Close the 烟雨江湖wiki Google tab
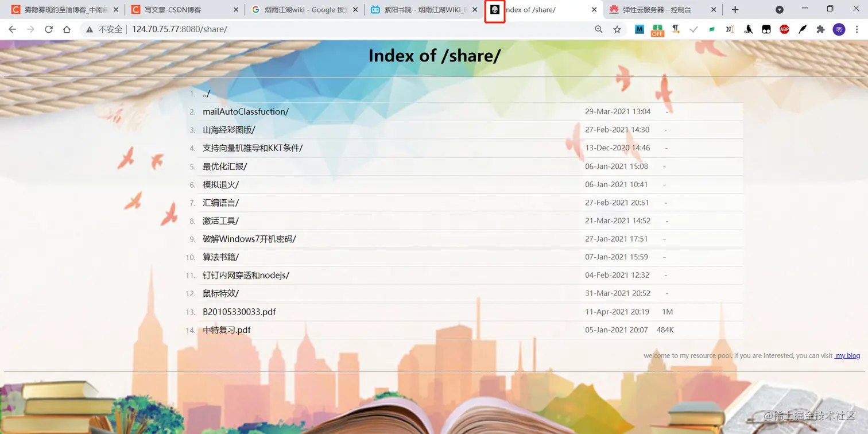The width and height of the screenshot is (868, 434). click(356, 10)
